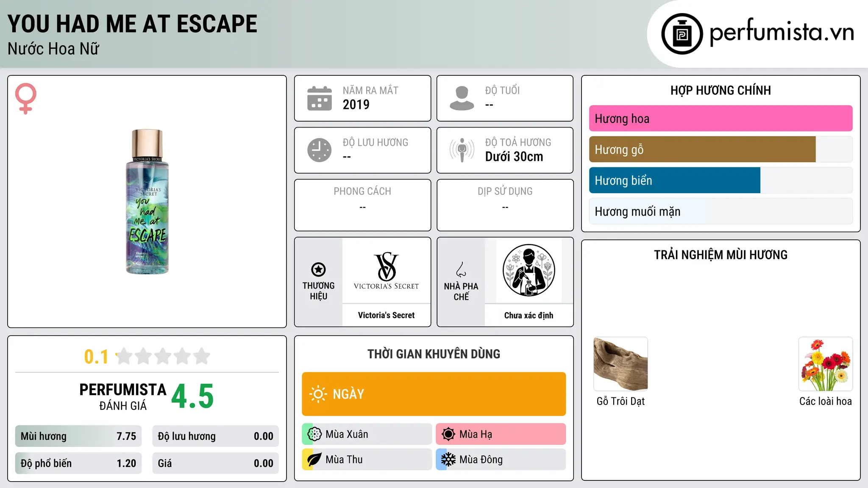
Task: Click the Mùa Đông season bar
Action: coord(501,460)
